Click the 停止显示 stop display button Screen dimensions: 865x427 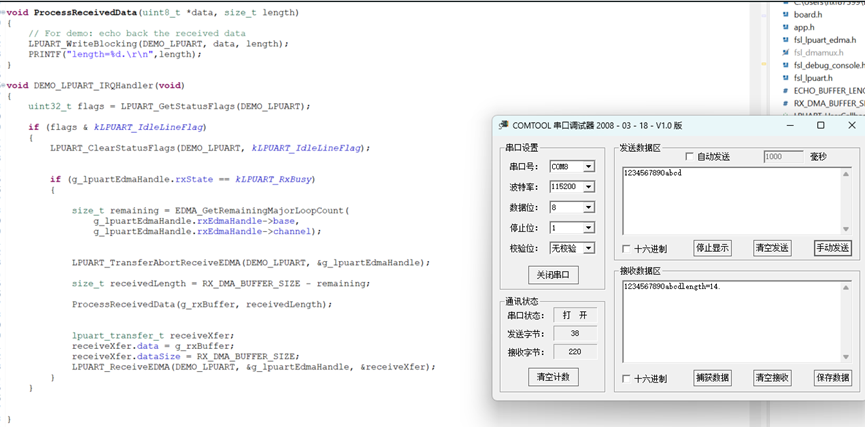click(x=712, y=248)
